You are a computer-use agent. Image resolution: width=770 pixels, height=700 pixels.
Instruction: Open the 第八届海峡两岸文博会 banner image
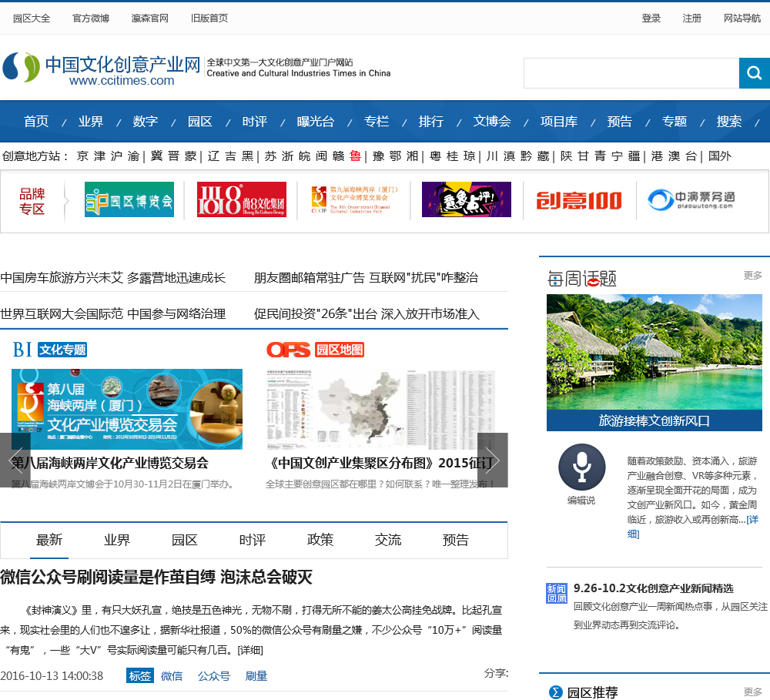127,409
